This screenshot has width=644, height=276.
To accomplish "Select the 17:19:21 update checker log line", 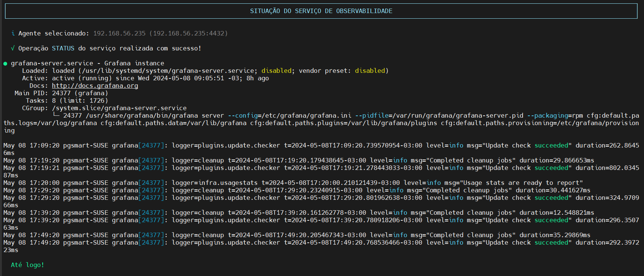I will pos(321,171).
